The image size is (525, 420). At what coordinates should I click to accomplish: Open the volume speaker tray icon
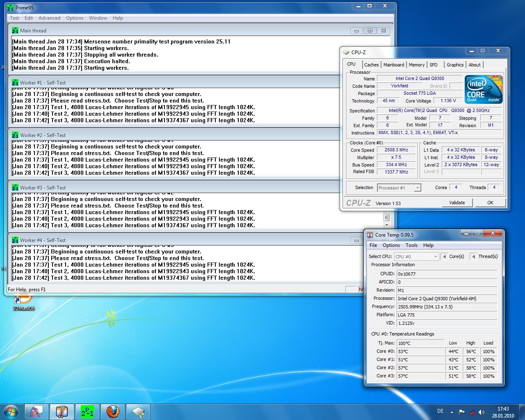482,412
